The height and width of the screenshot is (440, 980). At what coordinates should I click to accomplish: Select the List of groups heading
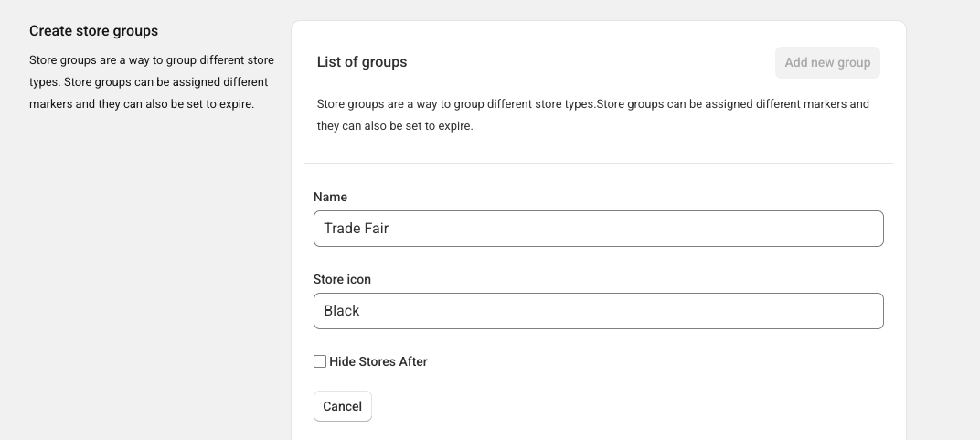[362, 62]
